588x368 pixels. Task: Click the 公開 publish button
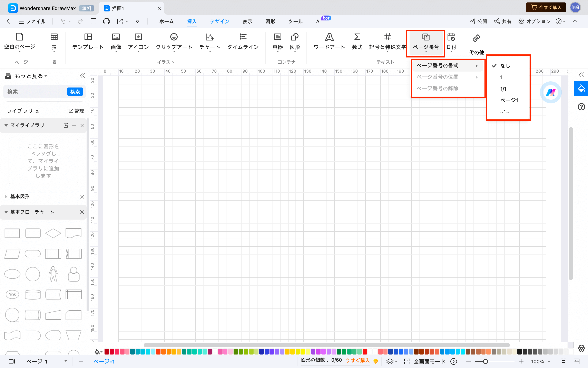coord(478,21)
